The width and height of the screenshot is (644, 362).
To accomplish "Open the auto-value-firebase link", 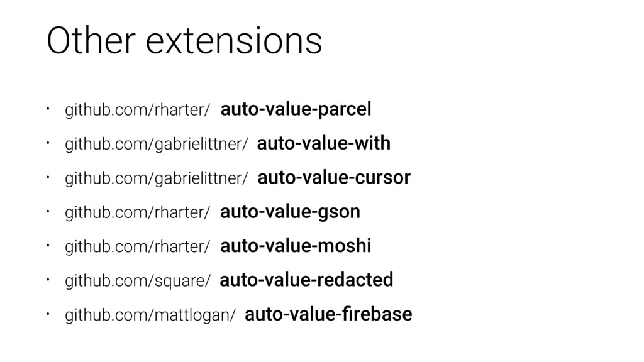I will pyautogui.click(x=328, y=314).
